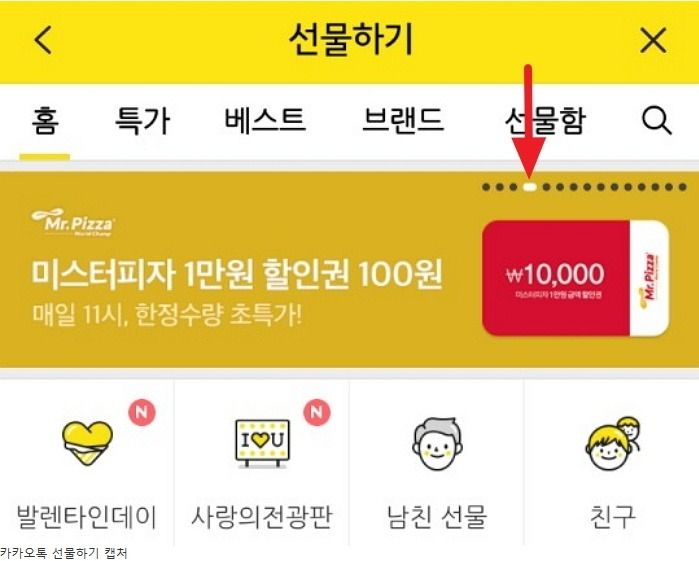699x561 pixels.
Task: Select the first banner page dot
Action: click(486, 187)
